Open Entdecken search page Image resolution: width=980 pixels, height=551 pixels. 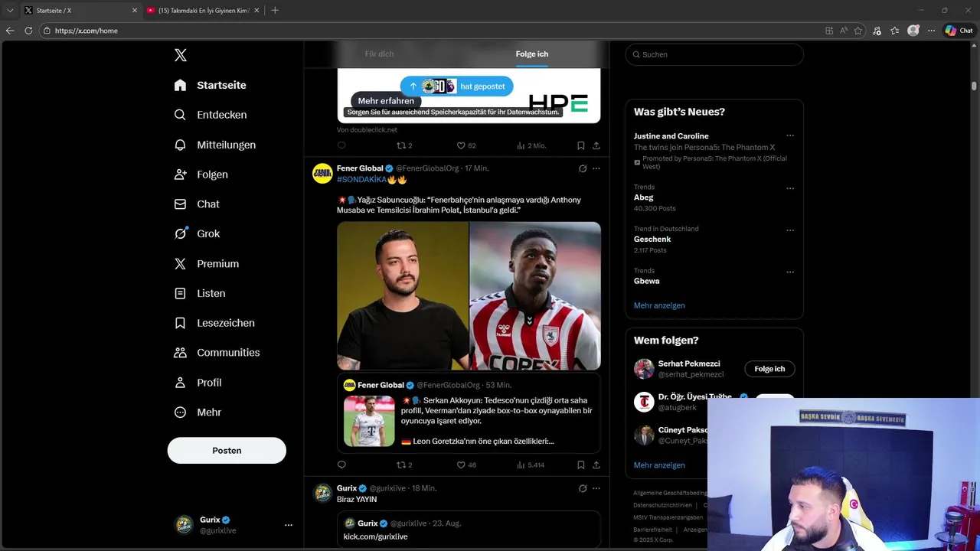coord(210,115)
